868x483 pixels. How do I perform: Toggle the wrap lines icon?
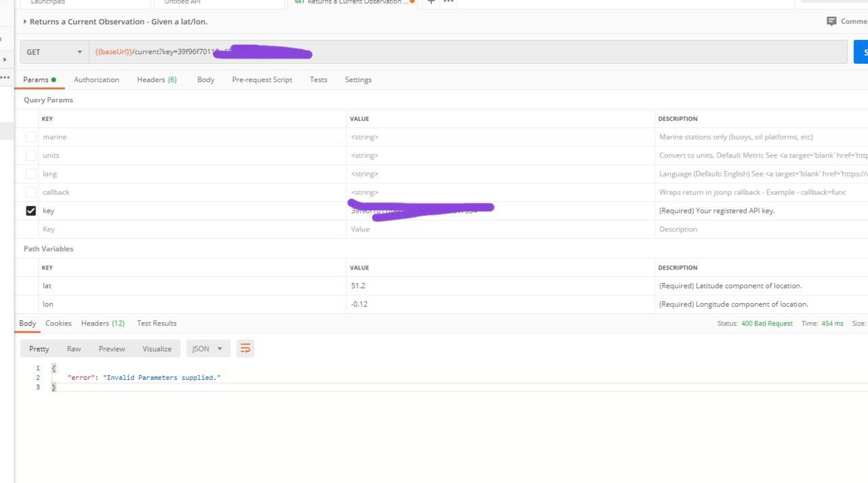point(245,349)
